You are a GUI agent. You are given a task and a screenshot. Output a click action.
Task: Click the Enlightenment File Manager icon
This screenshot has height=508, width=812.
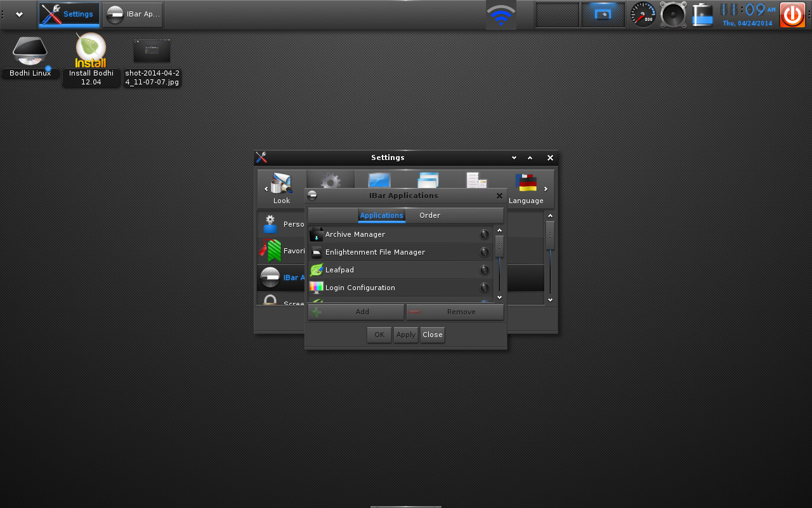(x=316, y=252)
